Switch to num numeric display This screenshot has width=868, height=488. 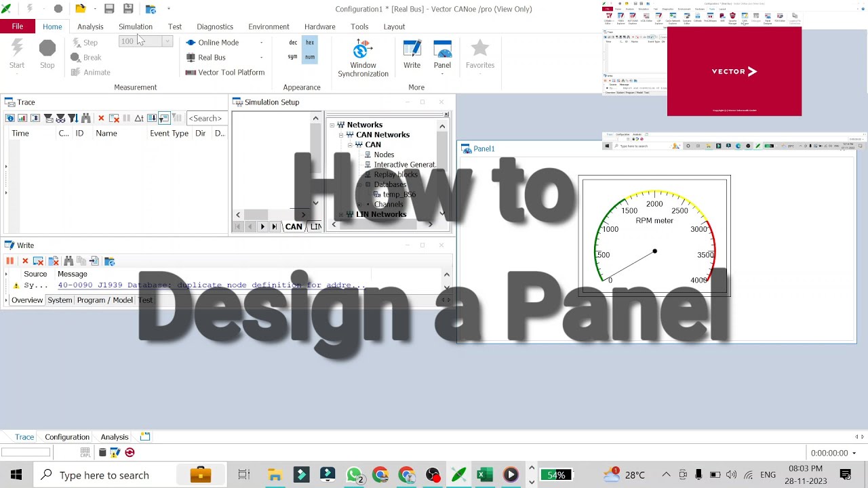click(310, 57)
